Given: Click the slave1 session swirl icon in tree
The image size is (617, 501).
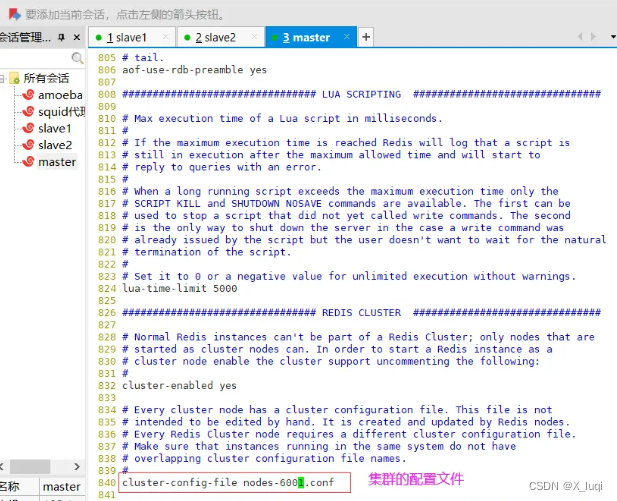Looking at the screenshot, I should click(x=28, y=128).
